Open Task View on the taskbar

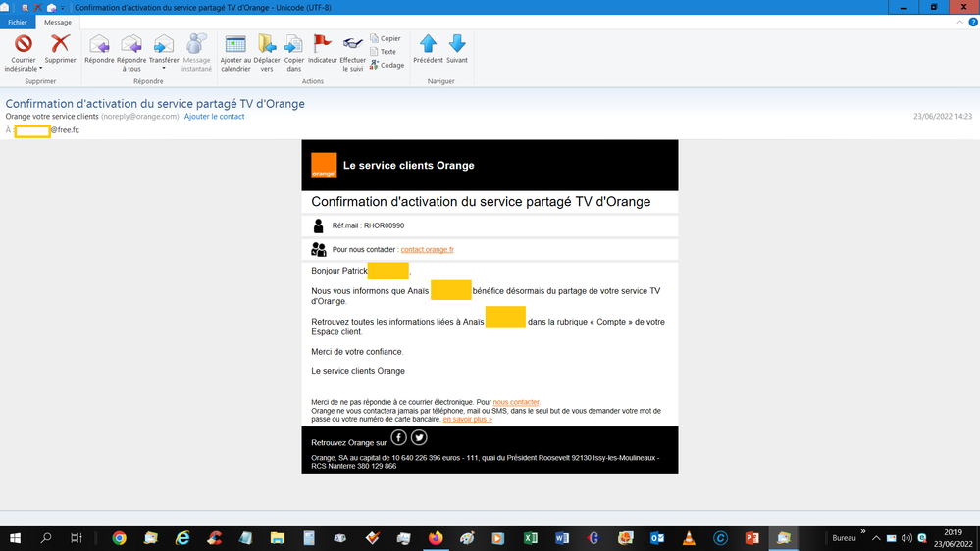[x=77, y=538]
